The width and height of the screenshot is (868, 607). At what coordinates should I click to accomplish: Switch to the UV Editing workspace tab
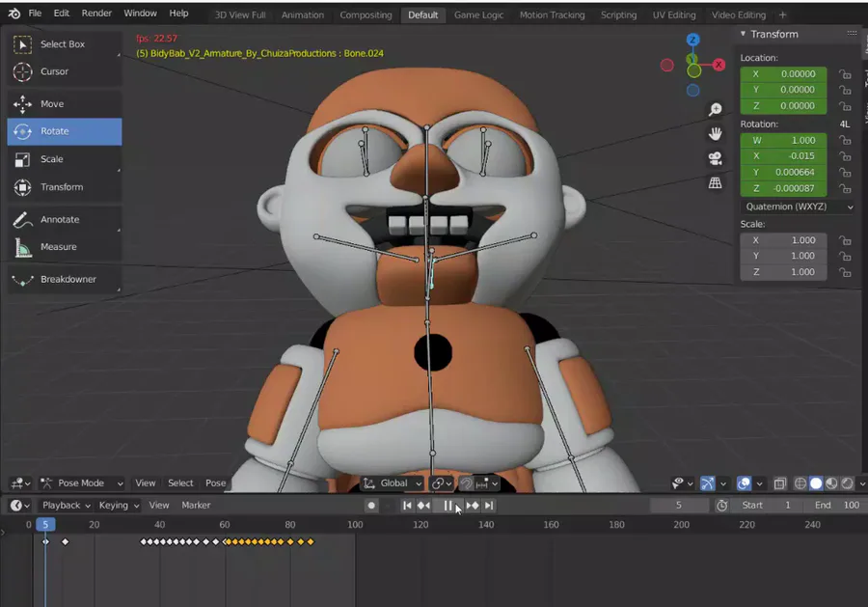pos(674,15)
